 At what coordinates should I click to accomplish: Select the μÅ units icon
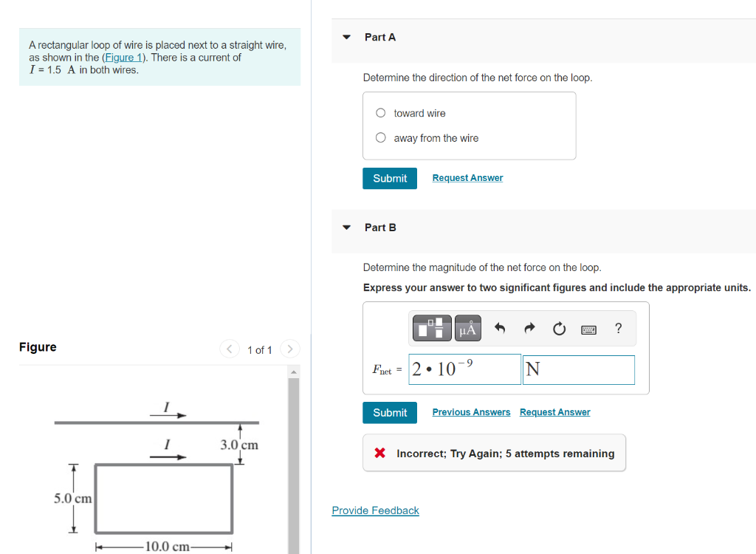pos(468,328)
